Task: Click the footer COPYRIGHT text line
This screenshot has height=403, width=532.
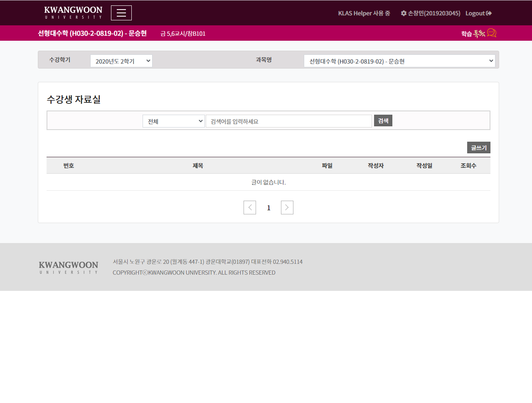Action: [x=194, y=273]
